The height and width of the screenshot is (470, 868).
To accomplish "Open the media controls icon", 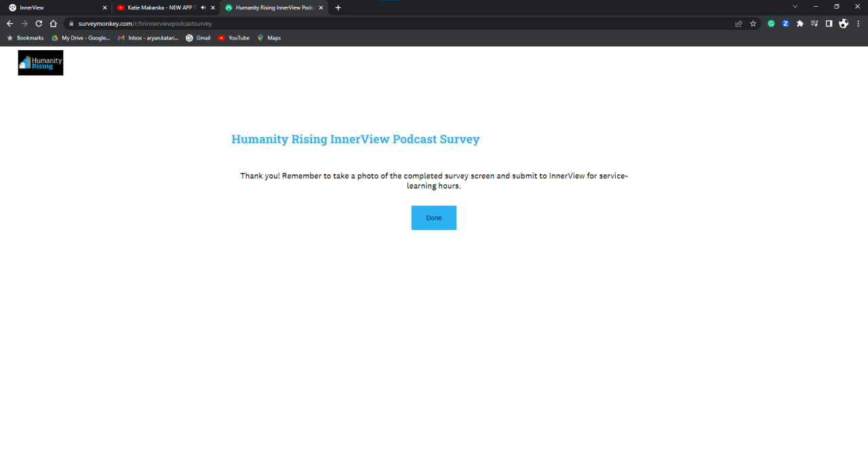I will [x=814, y=23].
